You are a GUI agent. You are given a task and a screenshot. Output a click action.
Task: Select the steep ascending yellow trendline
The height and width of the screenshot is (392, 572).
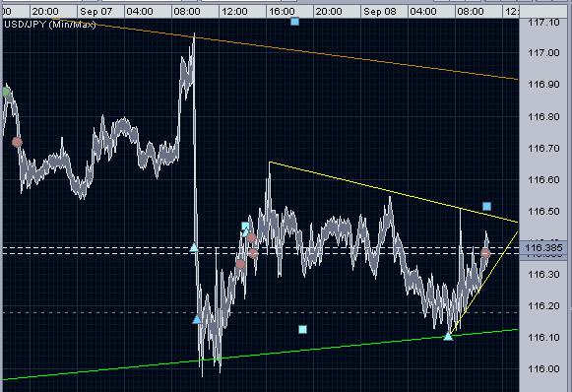coord(485,281)
